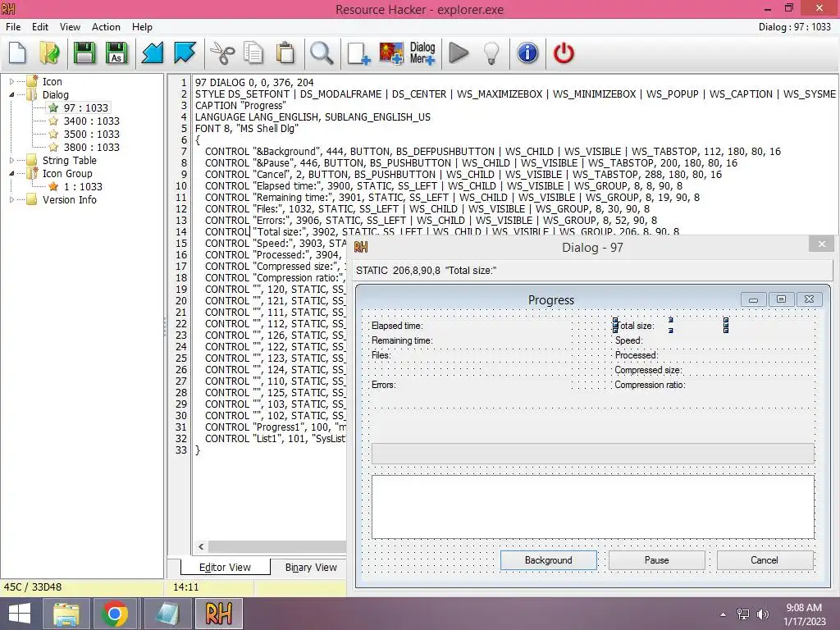Open the Action menu
This screenshot has height=630, width=840.
pos(106,27)
